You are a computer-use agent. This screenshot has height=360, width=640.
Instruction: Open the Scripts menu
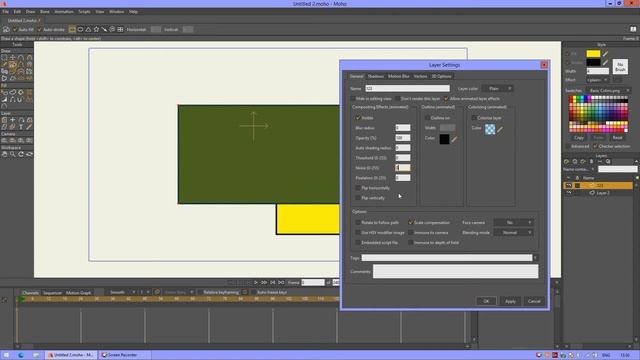tap(84, 12)
